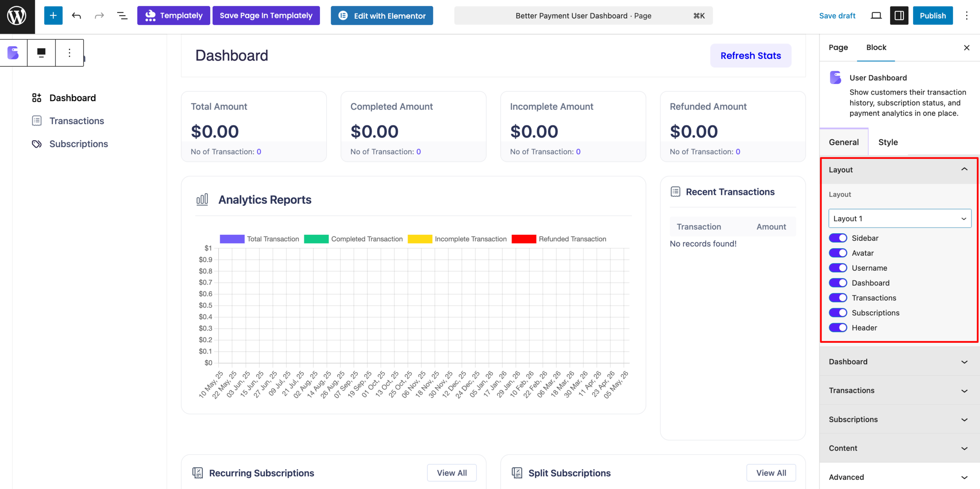Toggle the Avatar switch
The image size is (980, 489).
pyautogui.click(x=838, y=253)
